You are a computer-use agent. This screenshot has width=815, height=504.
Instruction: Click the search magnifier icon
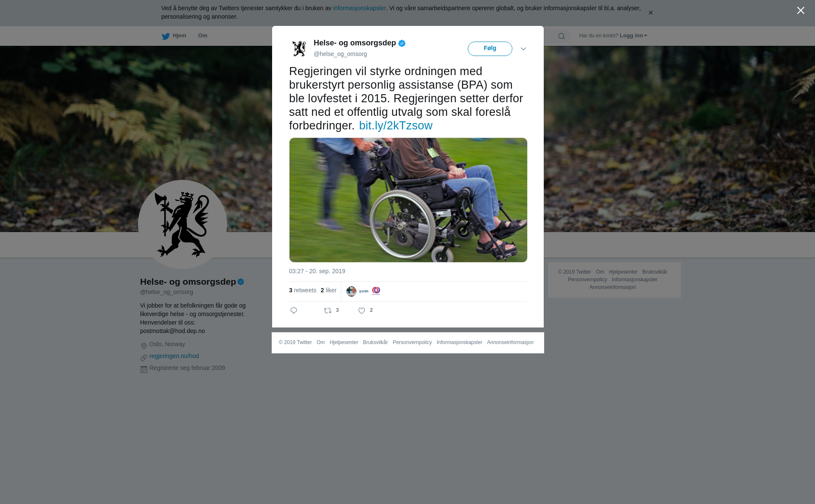point(561,36)
